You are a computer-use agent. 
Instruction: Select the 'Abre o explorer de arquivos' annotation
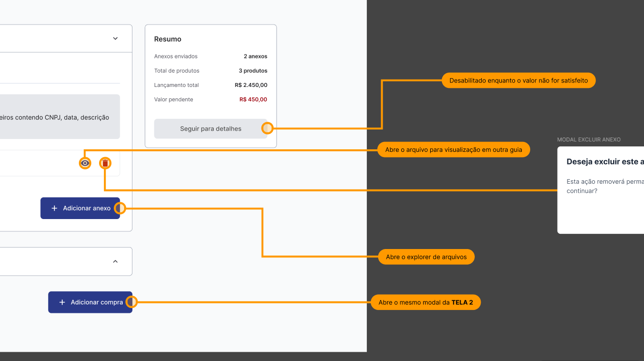click(x=426, y=257)
